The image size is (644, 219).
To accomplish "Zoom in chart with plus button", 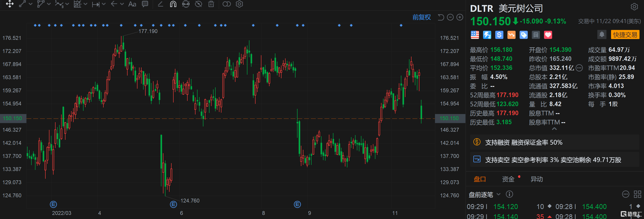I will tap(460, 17).
